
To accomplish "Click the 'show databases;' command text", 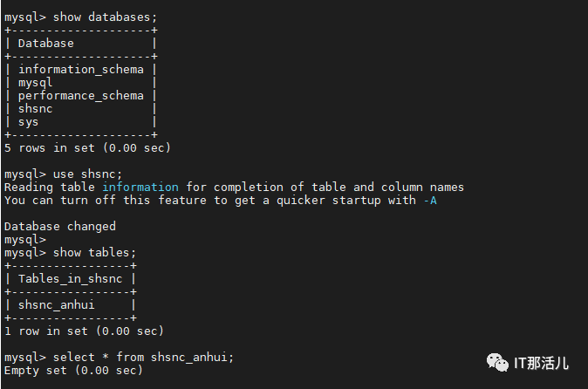I will pos(105,17).
